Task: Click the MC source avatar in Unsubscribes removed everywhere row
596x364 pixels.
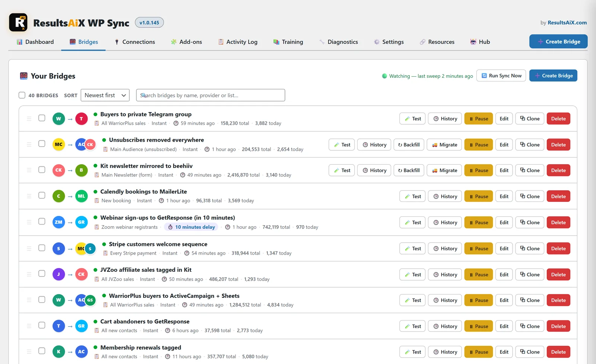Action: (x=58, y=144)
